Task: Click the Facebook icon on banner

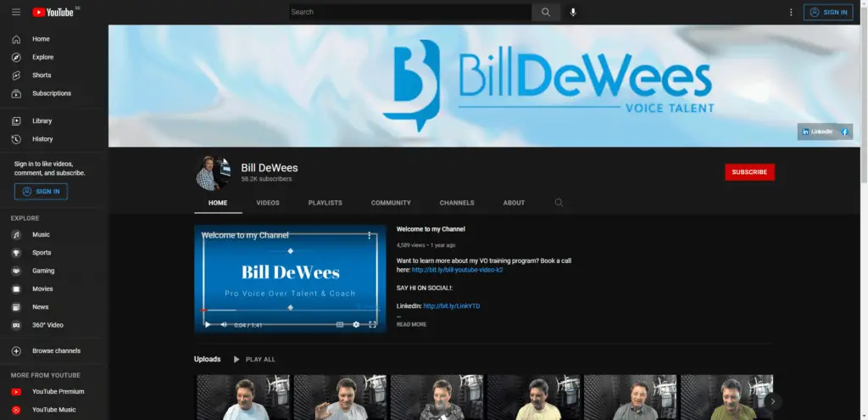Action: click(x=845, y=132)
